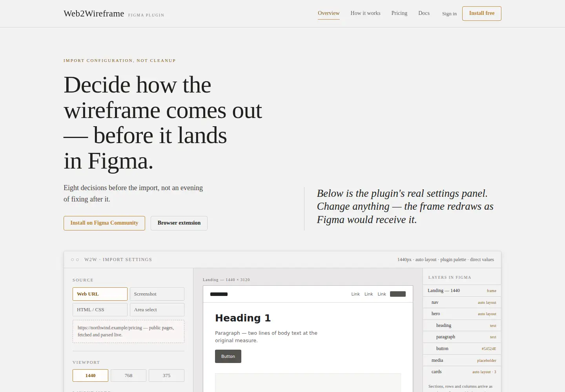Screen dimensions: 565x392
Task: Select the hero layer row
Action: click(x=462, y=314)
